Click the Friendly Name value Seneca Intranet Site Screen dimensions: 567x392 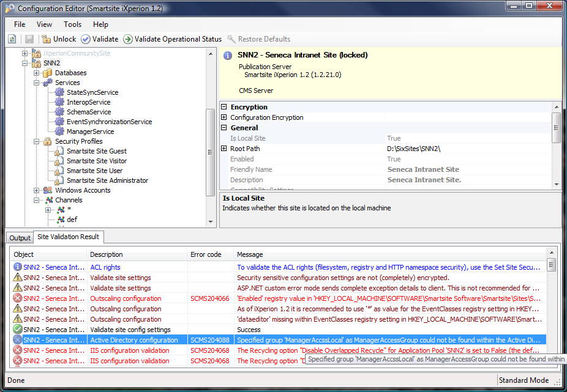coord(423,169)
